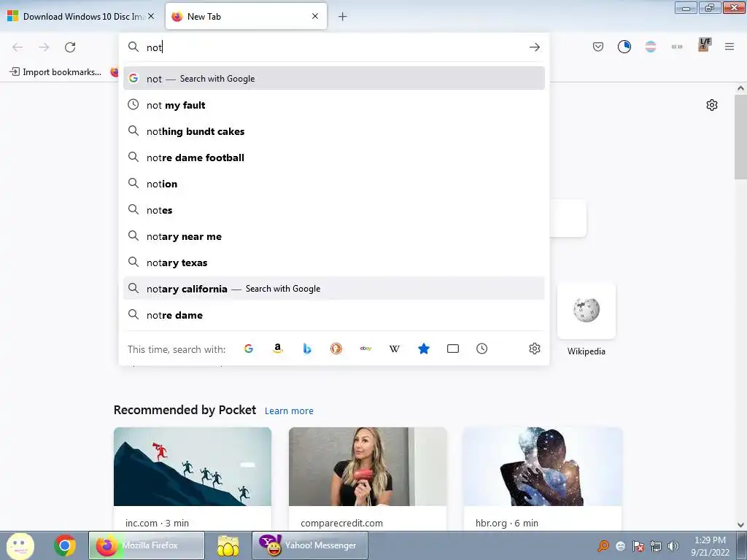Open the inc.com Pocket story card
Image resolution: width=747 pixels, height=560 pixels.
pyautogui.click(x=193, y=478)
